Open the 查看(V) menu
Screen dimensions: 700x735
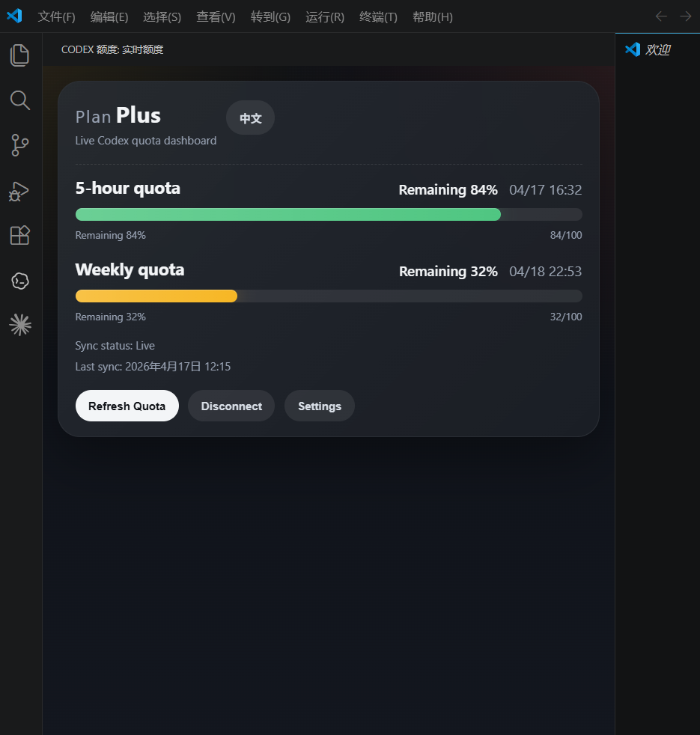click(x=216, y=17)
